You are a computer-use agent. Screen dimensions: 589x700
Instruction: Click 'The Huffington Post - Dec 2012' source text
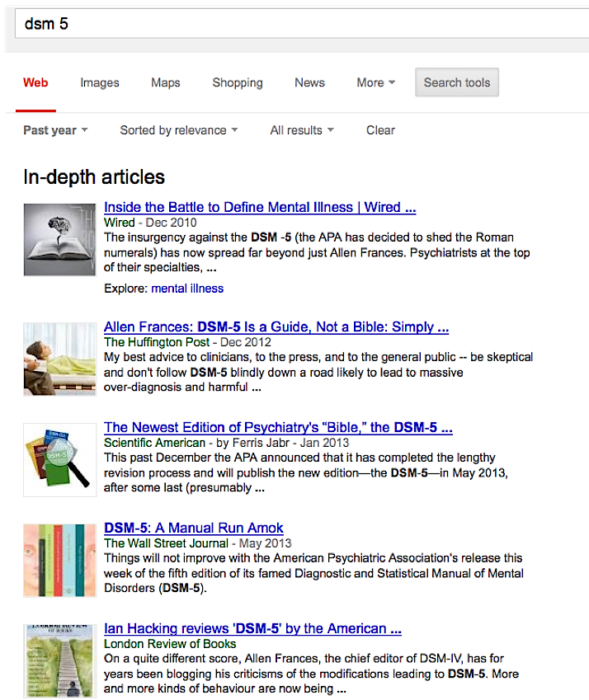click(x=187, y=342)
